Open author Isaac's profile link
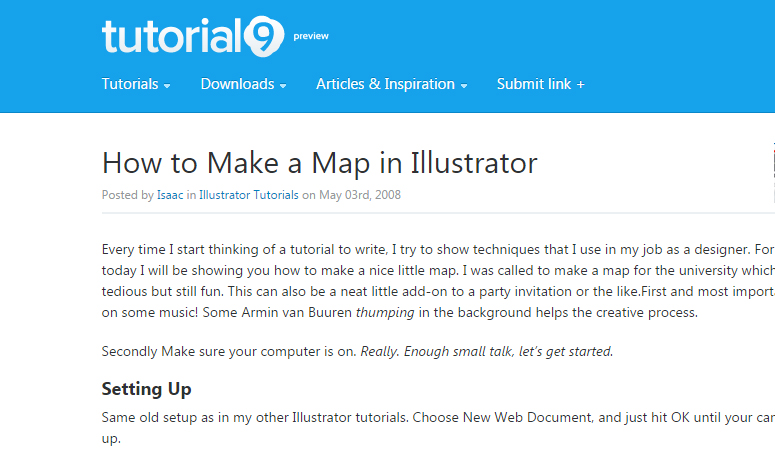Viewport: 775px width, 465px height. coord(170,195)
